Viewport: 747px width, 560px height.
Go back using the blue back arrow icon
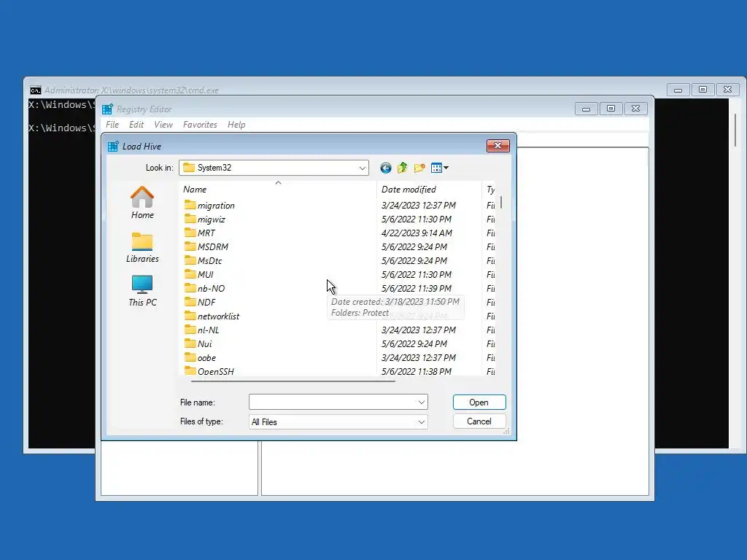click(x=386, y=168)
